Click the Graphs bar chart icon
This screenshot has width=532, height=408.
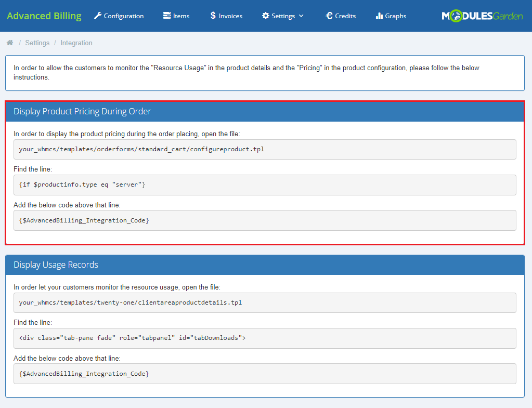click(x=379, y=16)
